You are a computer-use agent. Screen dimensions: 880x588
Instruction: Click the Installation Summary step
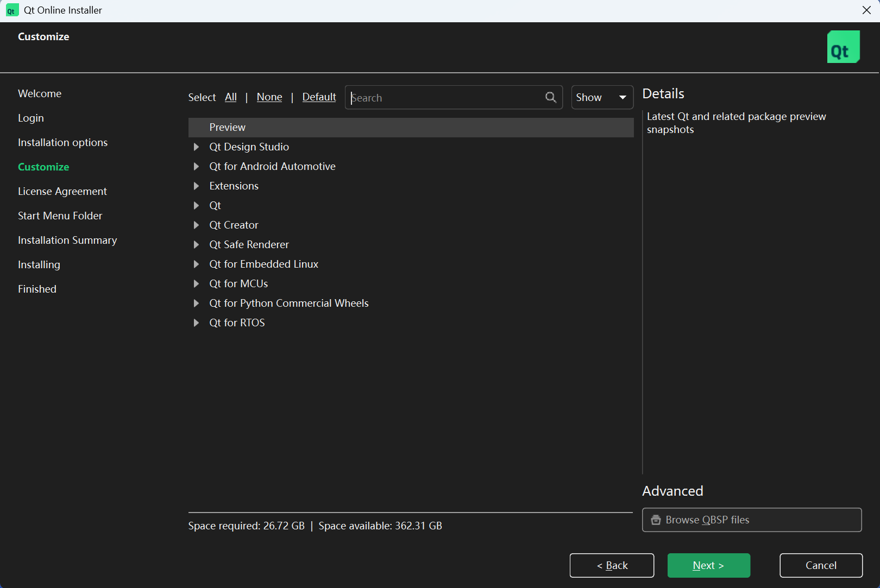point(67,240)
